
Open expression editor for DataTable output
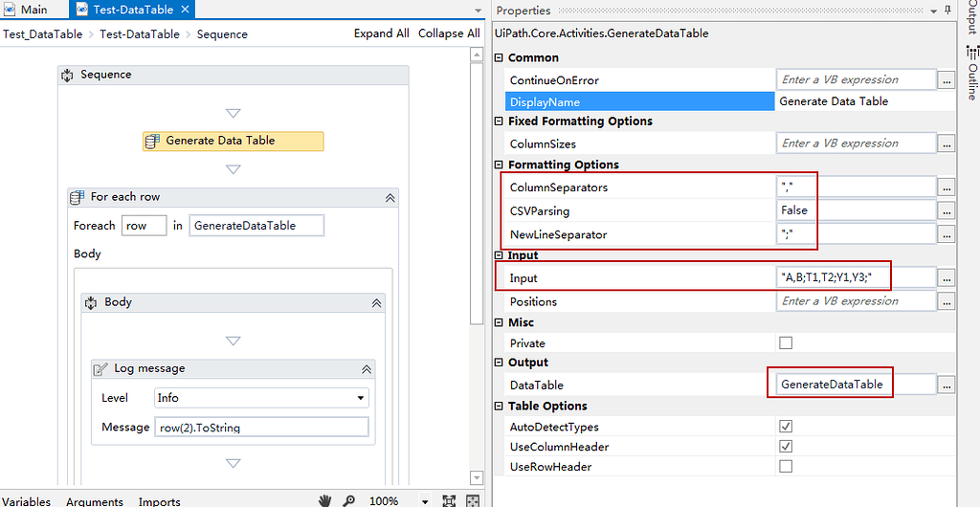[947, 386]
